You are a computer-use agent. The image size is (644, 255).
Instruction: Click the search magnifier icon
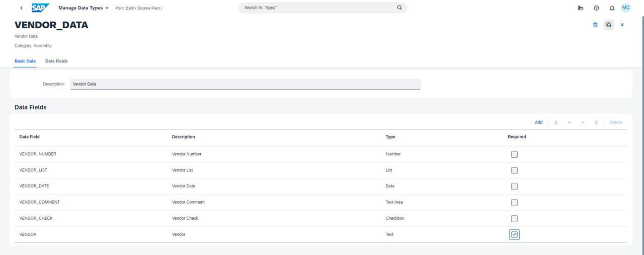tap(399, 8)
